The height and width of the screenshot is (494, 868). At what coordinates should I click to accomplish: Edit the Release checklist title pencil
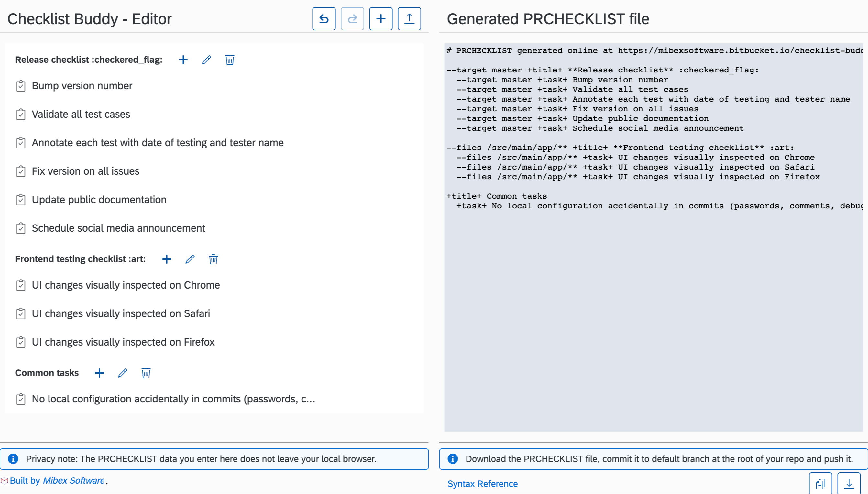206,60
